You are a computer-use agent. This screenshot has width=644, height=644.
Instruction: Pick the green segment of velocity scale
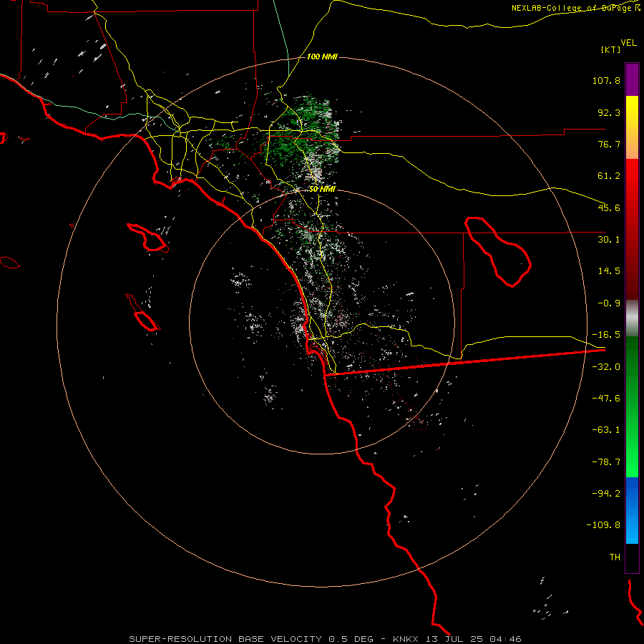coord(632,406)
